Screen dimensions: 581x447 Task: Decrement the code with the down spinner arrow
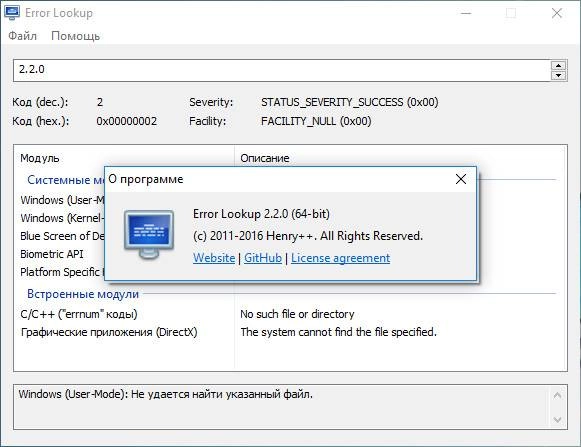558,75
